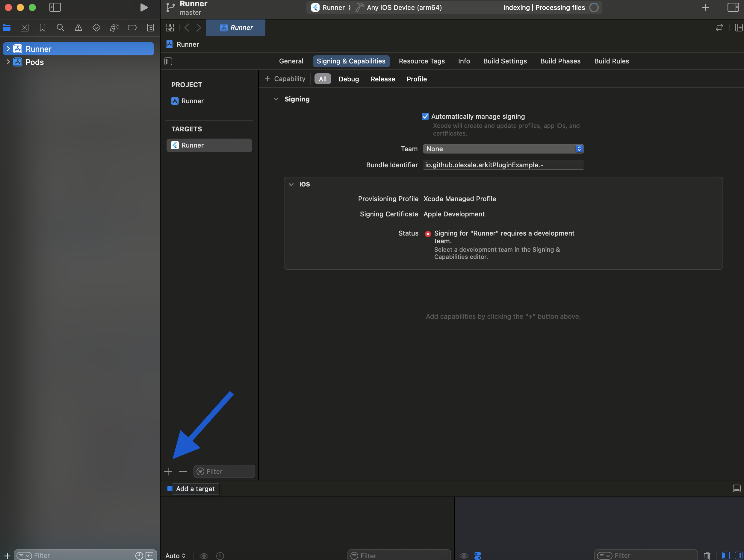The image size is (744, 560).
Task: Open the Source Control navigator
Action: tap(25, 28)
